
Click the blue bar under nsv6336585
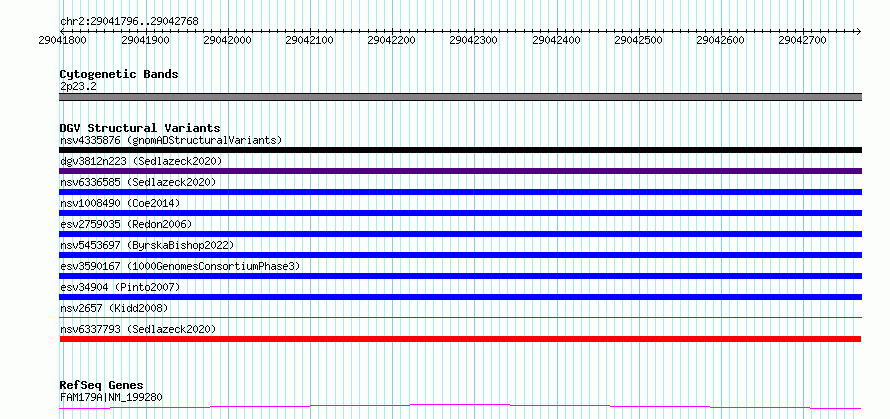coord(460,192)
